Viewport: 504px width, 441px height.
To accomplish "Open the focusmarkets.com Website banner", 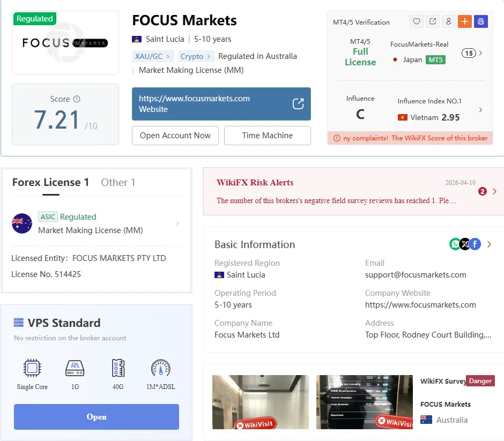I will [221, 104].
